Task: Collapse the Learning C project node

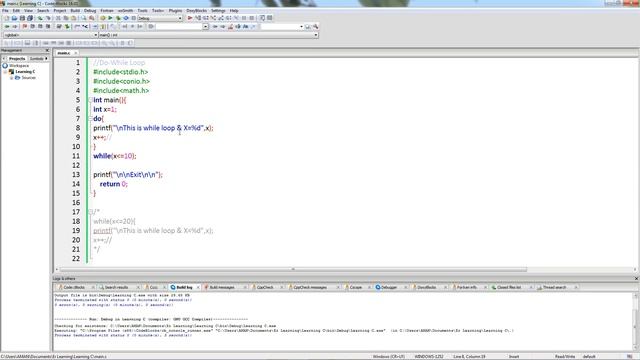Action: (5, 71)
